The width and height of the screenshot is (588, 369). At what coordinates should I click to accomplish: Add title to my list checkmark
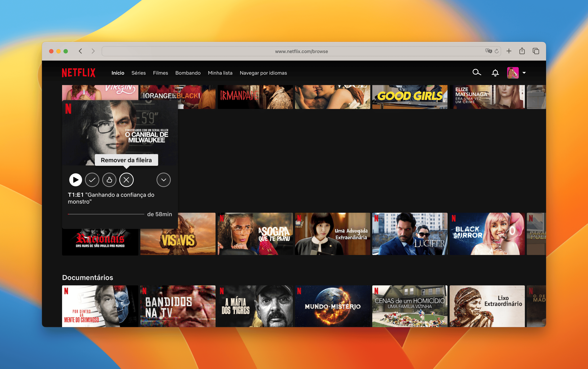coord(92,180)
